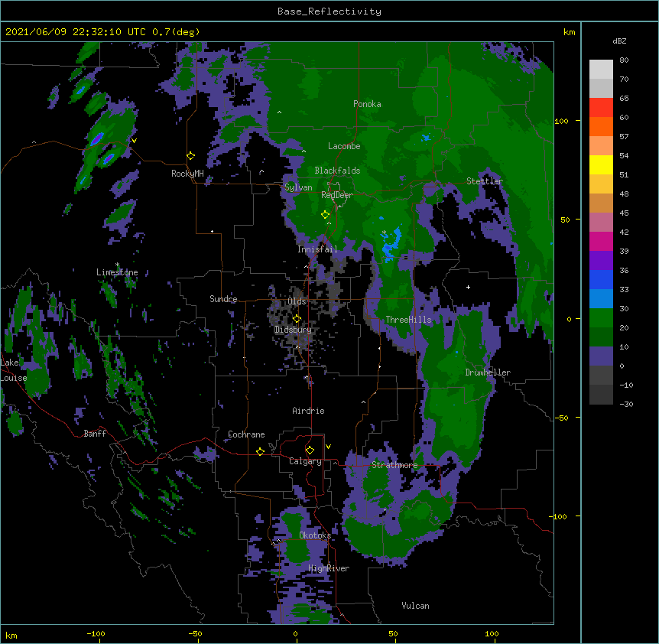Click the Limestone label
This screenshot has height=644, width=659.
tap(117, 272)
